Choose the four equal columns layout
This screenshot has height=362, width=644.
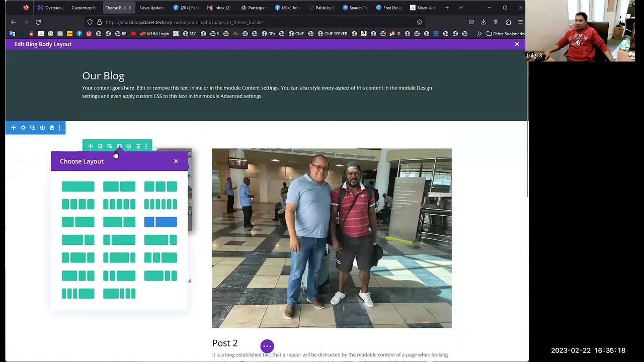78,204
